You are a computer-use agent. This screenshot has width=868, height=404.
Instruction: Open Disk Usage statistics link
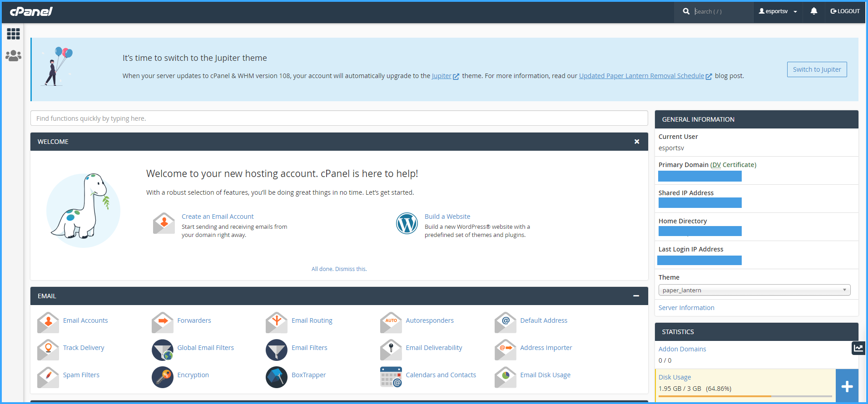[x=675, y=377]
